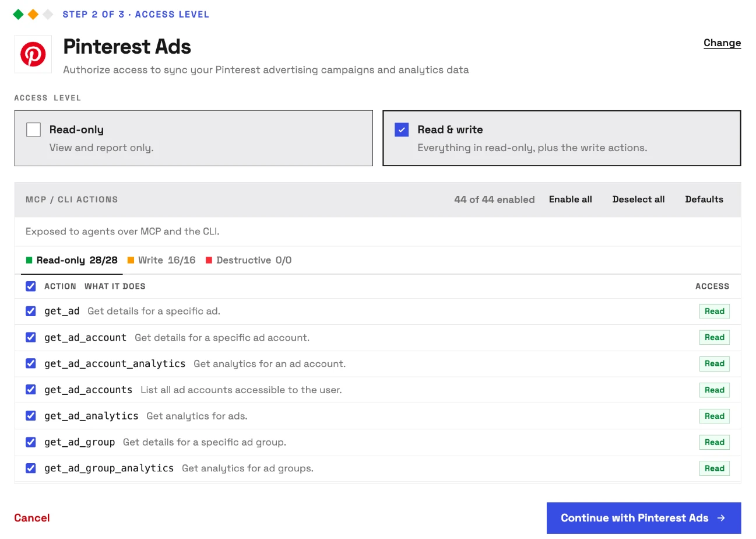Image resolution: width=756 pixels, height=539 pixels.
Task: Click the get_ad action name
Action: [62, 311]
